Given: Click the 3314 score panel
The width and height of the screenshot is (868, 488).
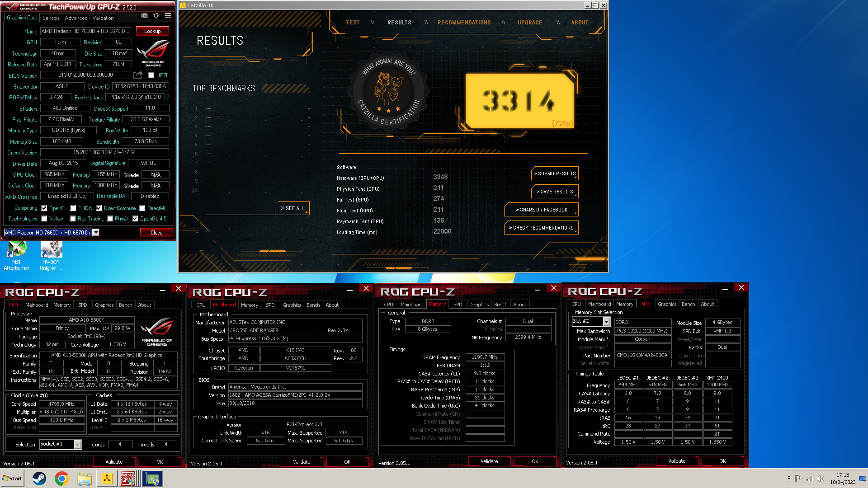Looking at the screenshot, I should (x=520, y=101).
